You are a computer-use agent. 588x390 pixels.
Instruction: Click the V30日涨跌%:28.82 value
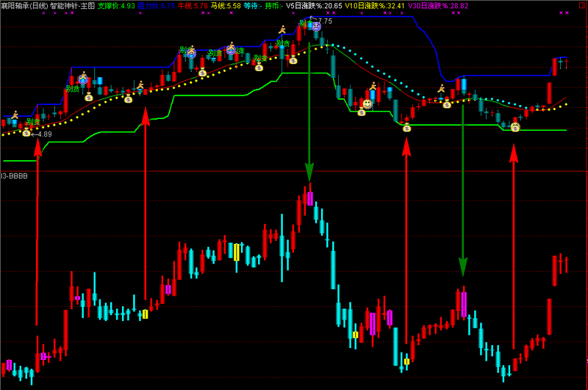[438, 6]
